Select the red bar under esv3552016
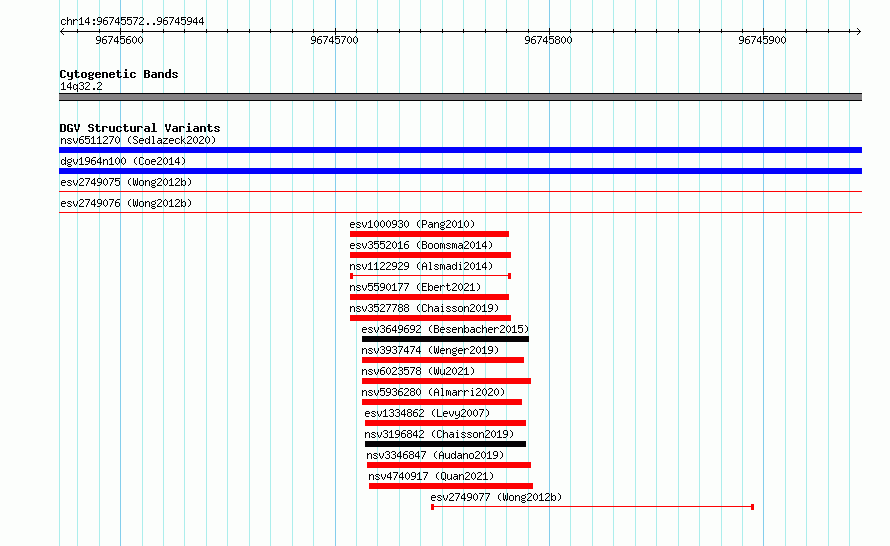Viewport: 890px width, 546px height. (x=430, y=255)
